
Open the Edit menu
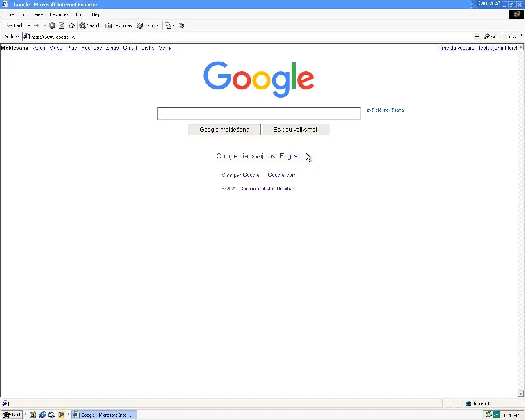pos(24,14)
